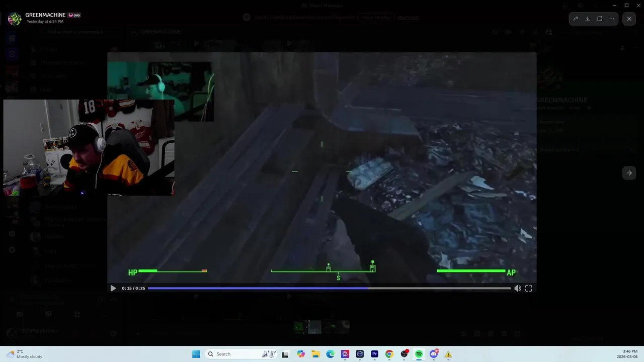Switch to Spotify in the taskbar
644x362 pixels.
click(419, 354)
